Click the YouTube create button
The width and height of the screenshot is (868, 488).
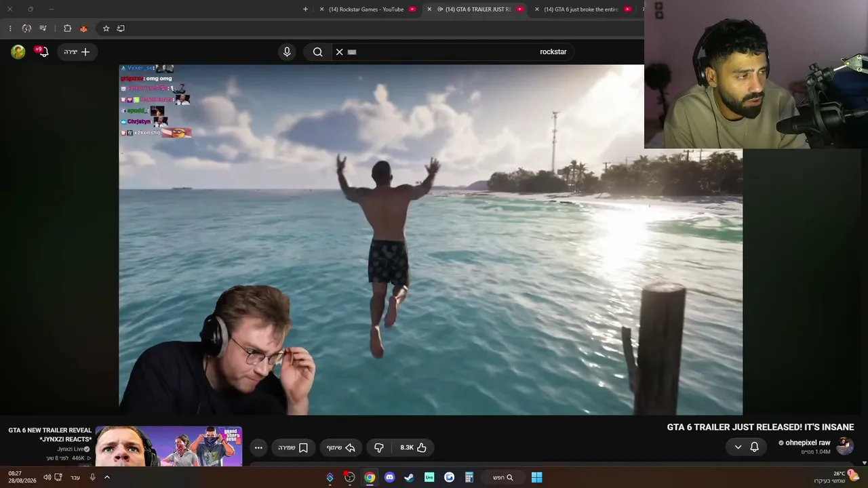coord(77,52)
